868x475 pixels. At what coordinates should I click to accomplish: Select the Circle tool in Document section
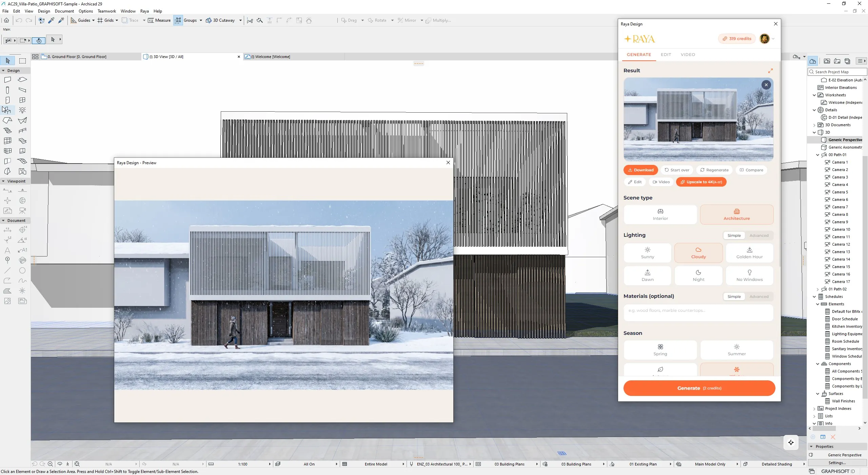(x=22, y=270)
